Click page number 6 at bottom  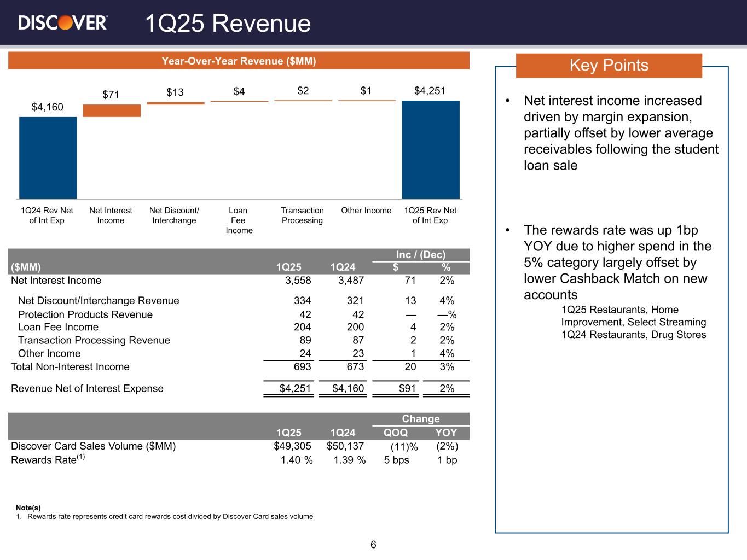coord(373,545)
